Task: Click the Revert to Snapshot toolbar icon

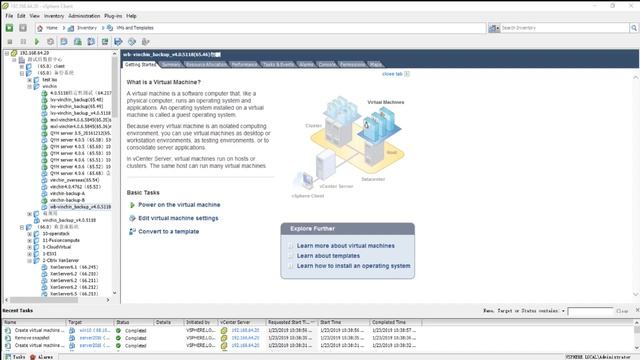Action: (x=78, y=42)
